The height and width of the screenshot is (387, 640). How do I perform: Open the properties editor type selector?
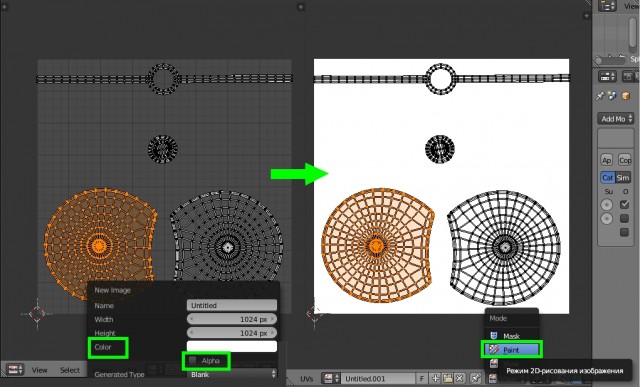(607, 76)
